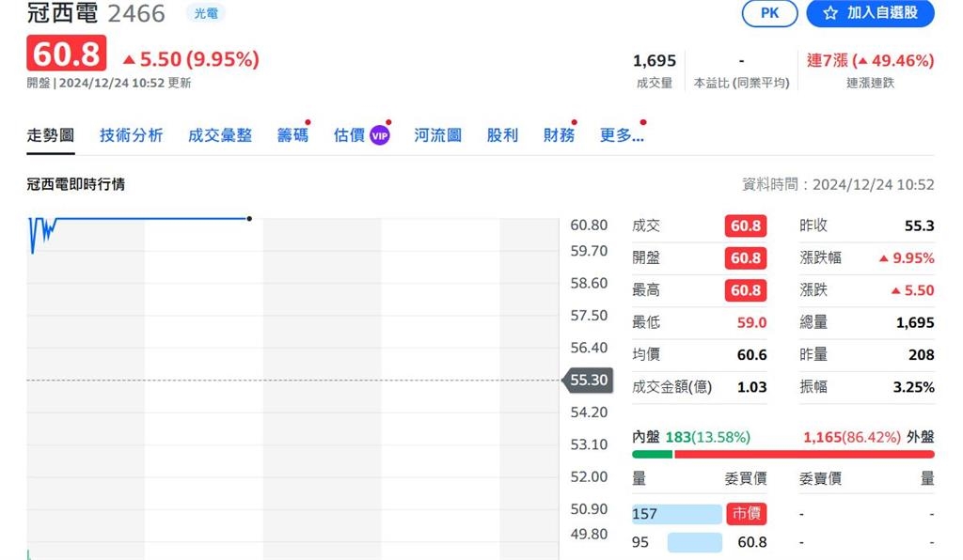Click the star icon to add to watchlist

click(830, 13)
